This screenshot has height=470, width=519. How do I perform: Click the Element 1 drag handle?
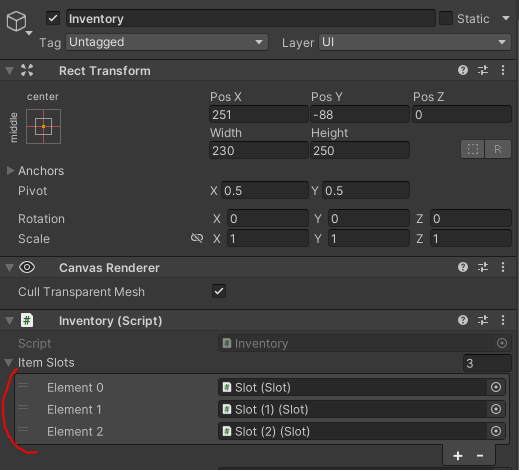(23, 408)
